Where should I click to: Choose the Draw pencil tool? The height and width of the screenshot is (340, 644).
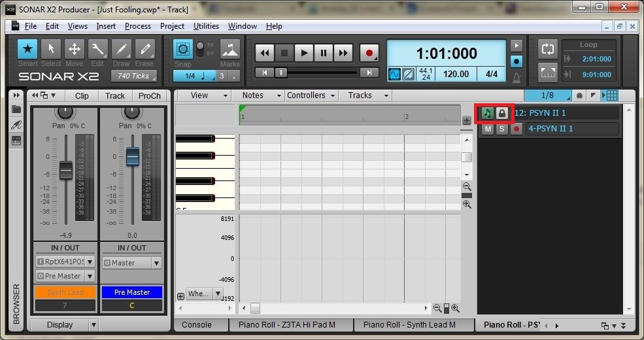(121, 50)
